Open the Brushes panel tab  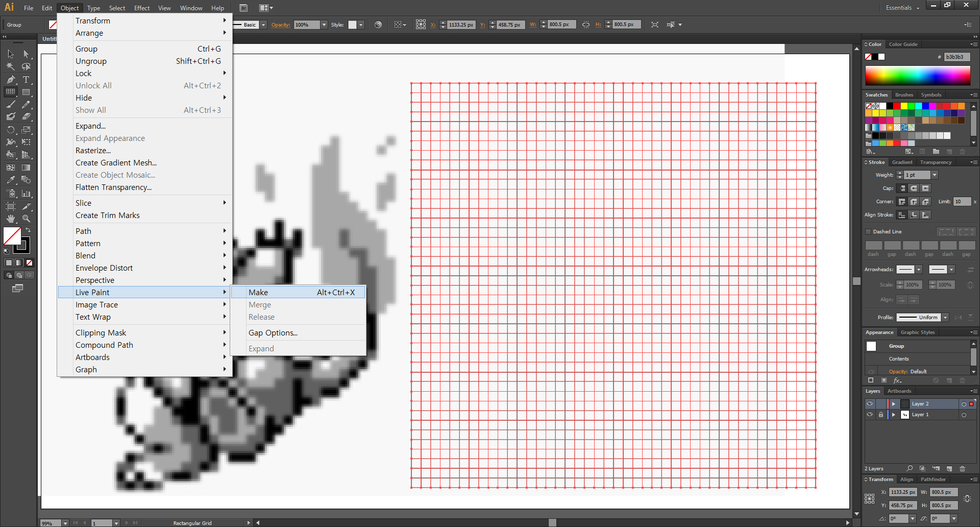tap(904, 95)
